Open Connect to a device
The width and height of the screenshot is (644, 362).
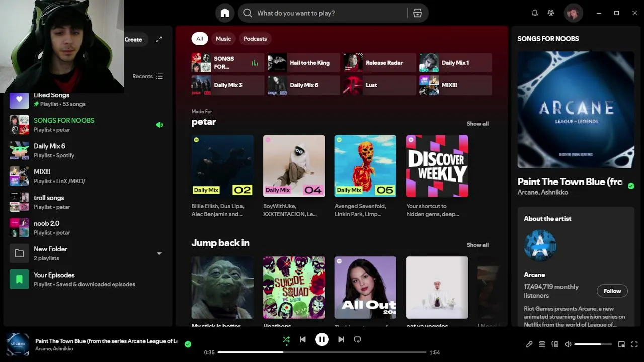tap(555, 344)
